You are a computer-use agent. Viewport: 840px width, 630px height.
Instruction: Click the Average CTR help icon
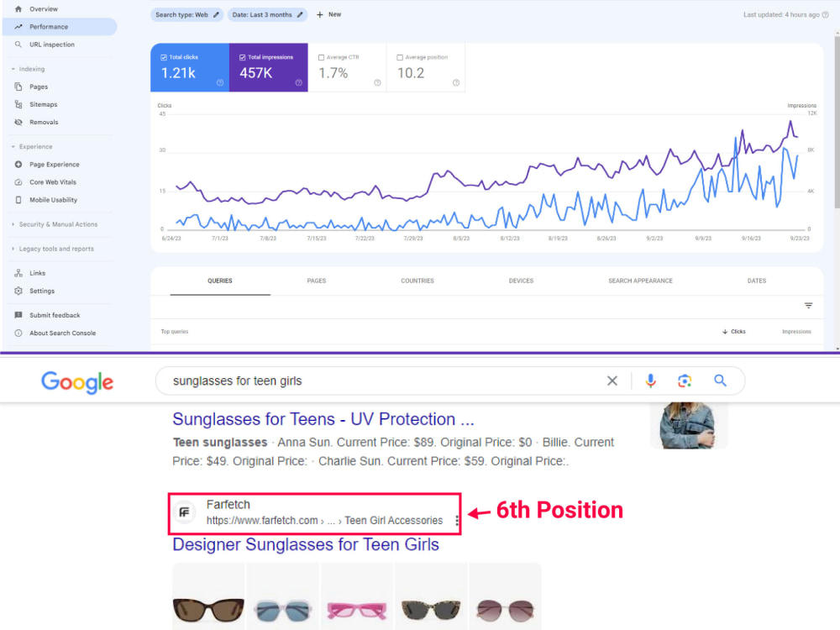tap(377, 82)
